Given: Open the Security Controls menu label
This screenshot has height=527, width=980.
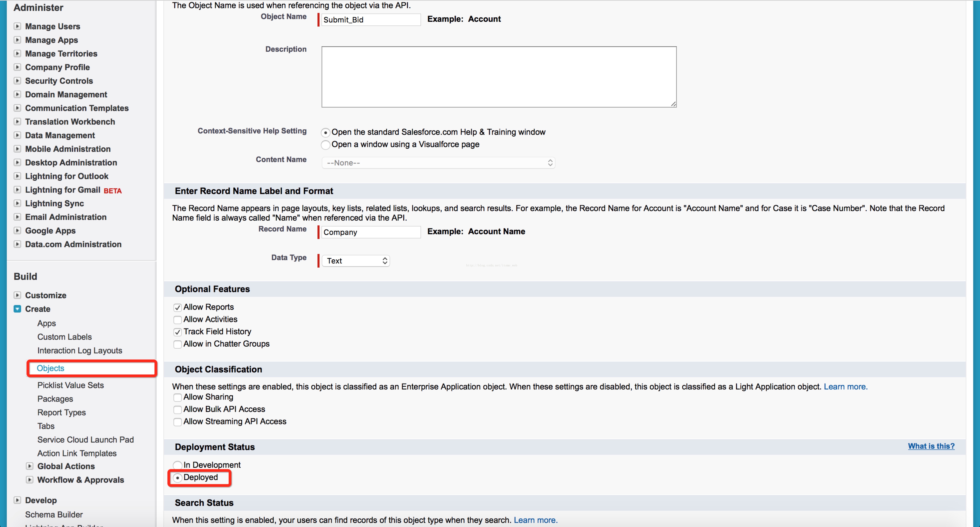Looking at the screenshot, I should tap(59, 81).
